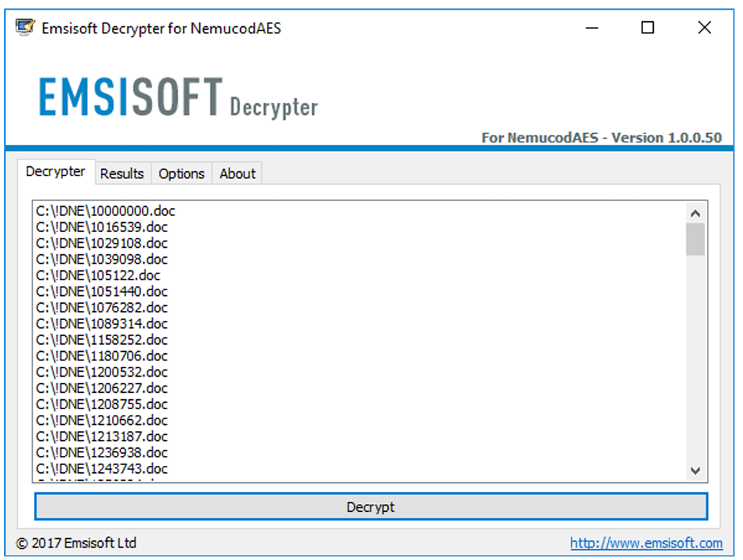This screenshot has width=743, height=560.
Task: Click the window title 'Emsisoft Decrypter for NemucodAES'
Action: click(161, 28)
